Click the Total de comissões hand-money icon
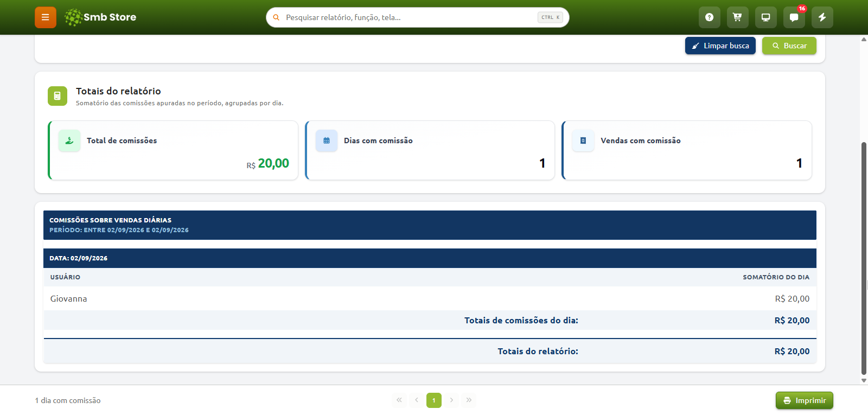Viewport: 868px width, 415px height. coord(69,141)
